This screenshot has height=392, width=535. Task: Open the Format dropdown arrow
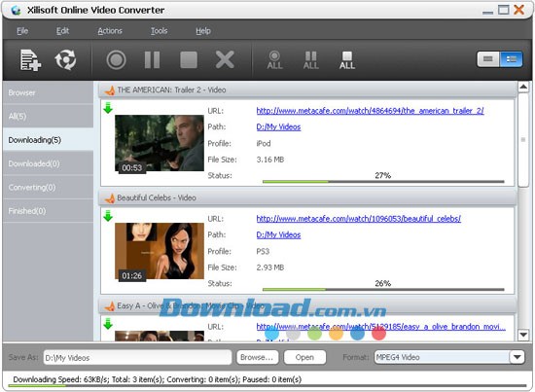pos(517,357)
